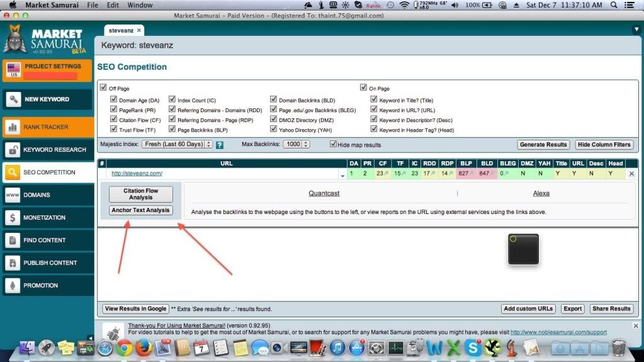Select SEO Competition magnifier icon
The height and width of the screenshot is (362, 644).
point(13,172)
